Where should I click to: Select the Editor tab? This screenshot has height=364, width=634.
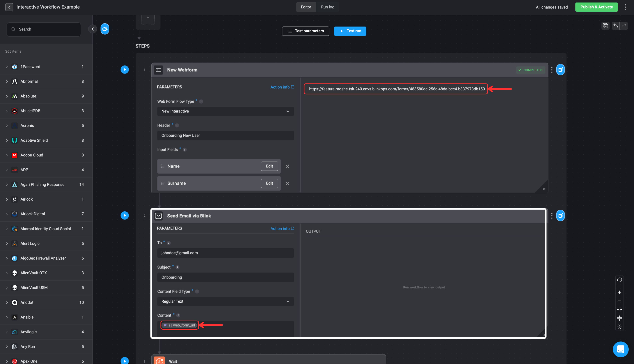(x=306, y=7)
